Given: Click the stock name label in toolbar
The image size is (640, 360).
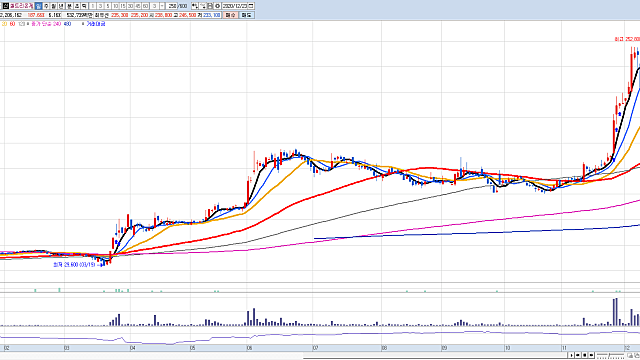Looking at the screenshot, I should pyautogui.click(x=22, y=6).
